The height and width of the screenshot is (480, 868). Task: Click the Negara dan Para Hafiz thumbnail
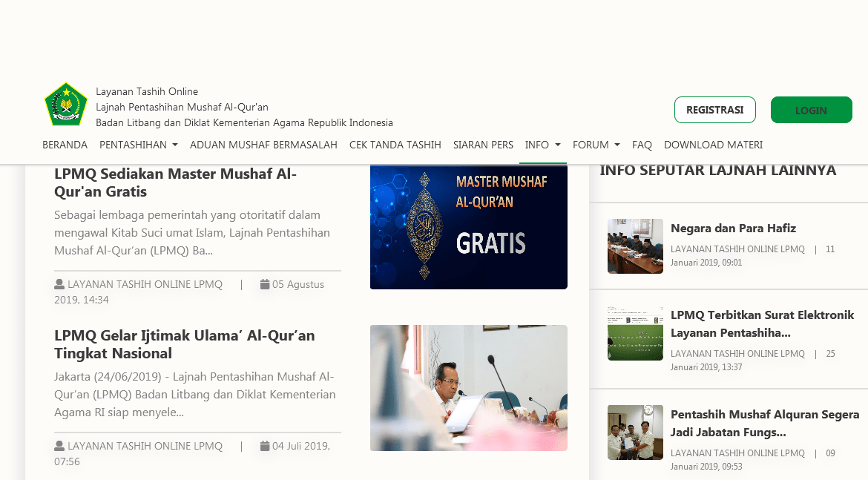(635, 246)
